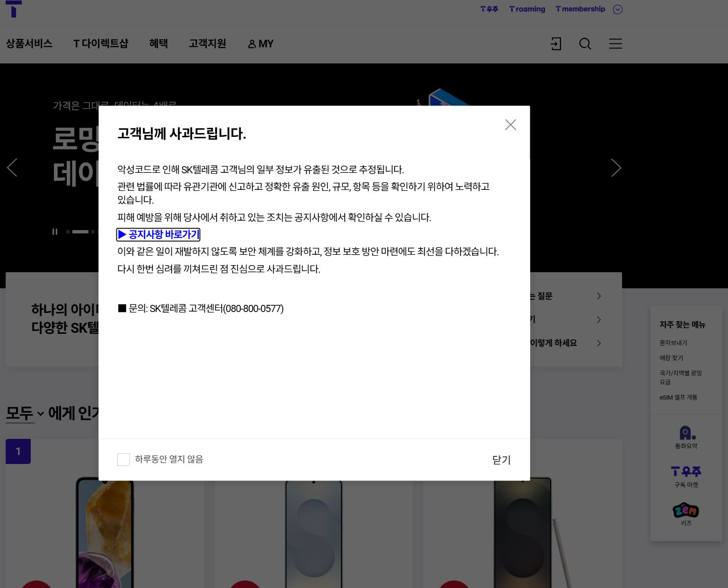Select the gray Galaxy S phone thumbnail
This screenshot has width=728, height=588.
pos(314,534)
